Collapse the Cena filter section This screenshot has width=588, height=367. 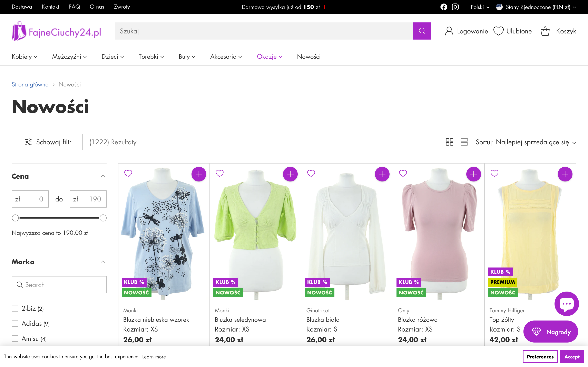[103, 176]
